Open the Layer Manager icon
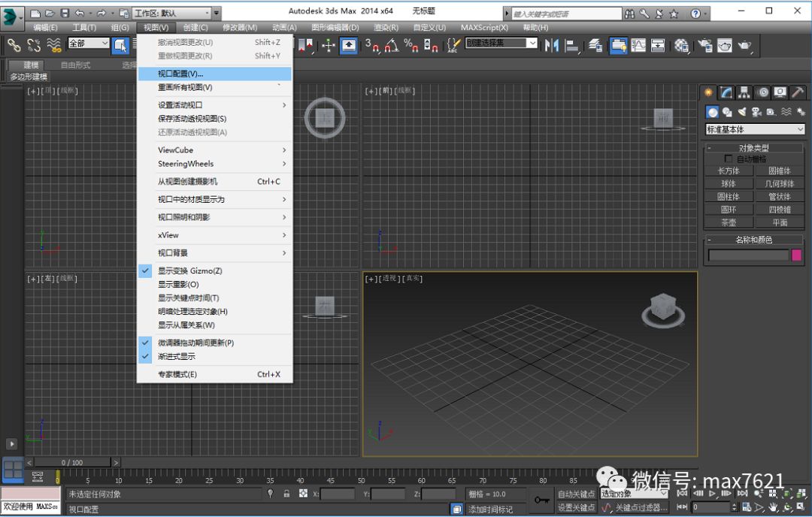Screen dimensions: 812x517 point(595,46)
